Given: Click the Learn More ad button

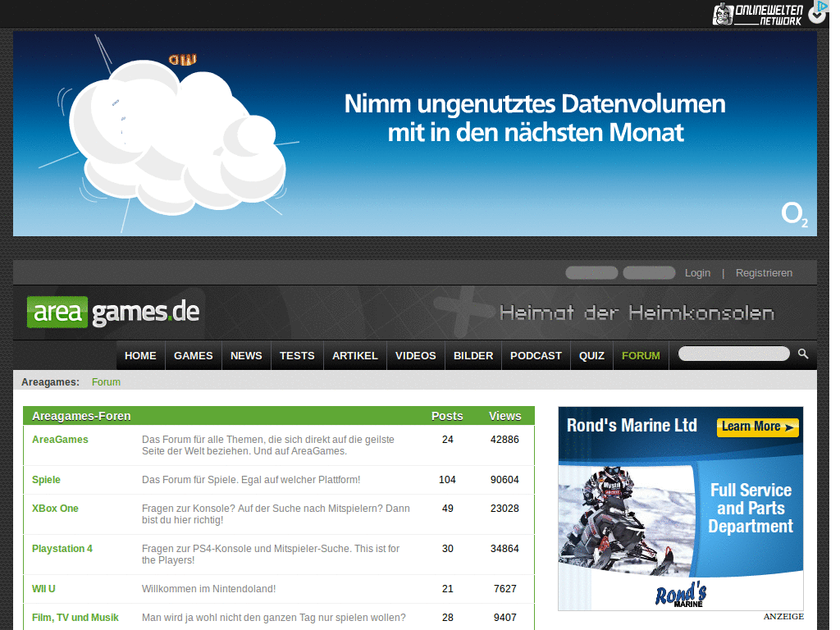Looking at the screenshot, I should (758, 427).
